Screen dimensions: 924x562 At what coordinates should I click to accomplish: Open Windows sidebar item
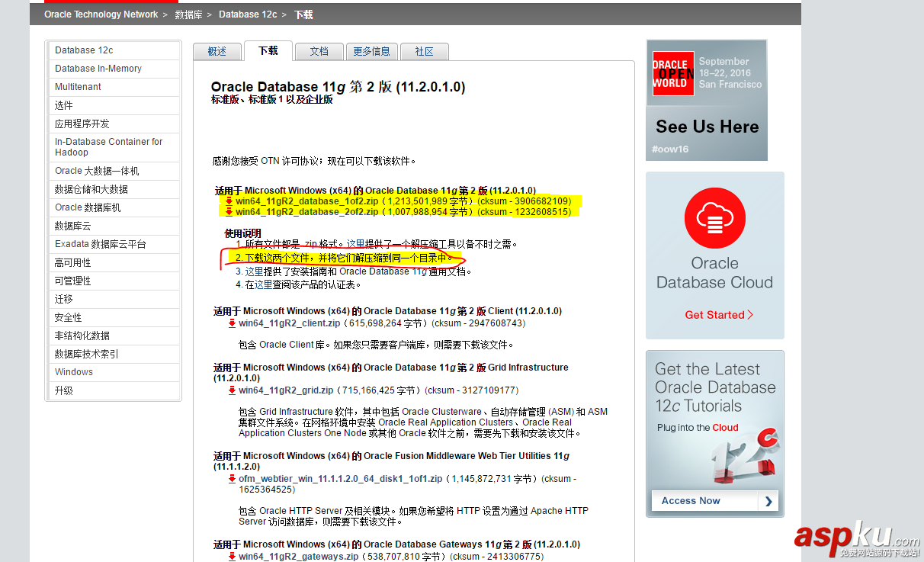point(114,372)
